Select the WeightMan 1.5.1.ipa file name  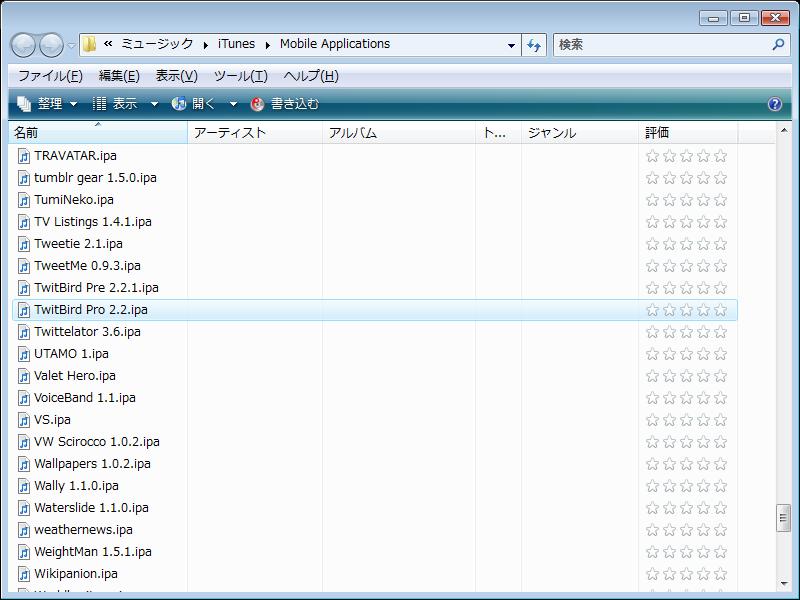coord(93,552)
